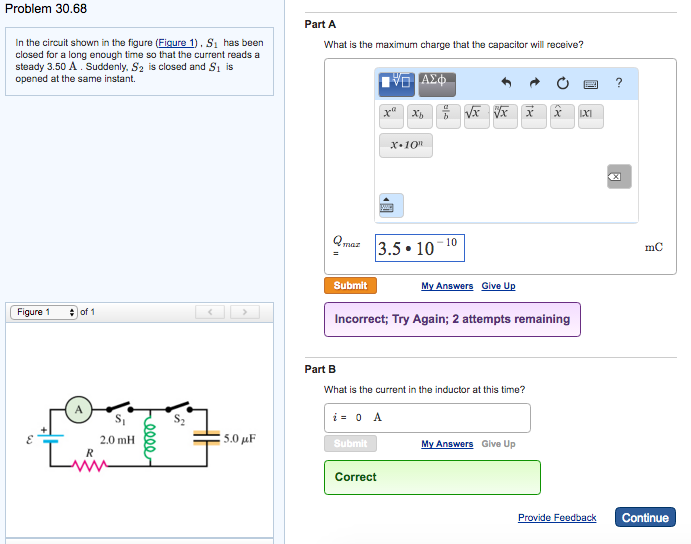
Task: Reset the answer with the circular arrow
Action: click(562, 83)
